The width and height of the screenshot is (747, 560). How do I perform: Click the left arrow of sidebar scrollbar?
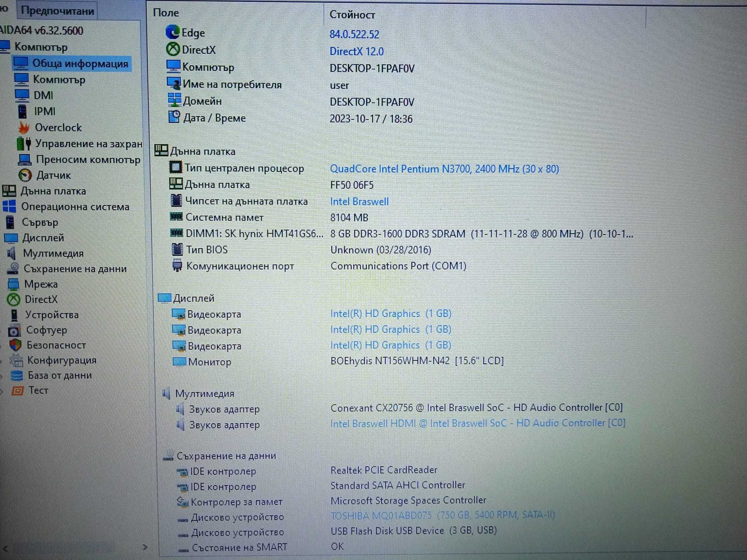[5, 548]
